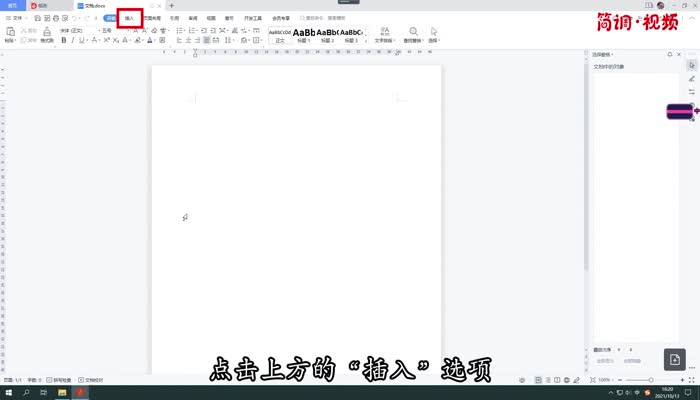The width and height of the screenshot is (700, 400).
Task: Toggle bold formatting
Action: [63, 41]
